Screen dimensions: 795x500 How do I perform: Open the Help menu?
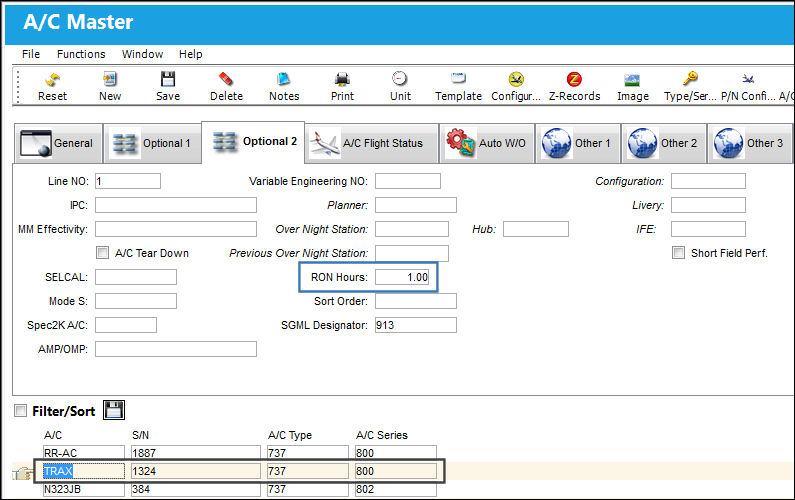191,54
